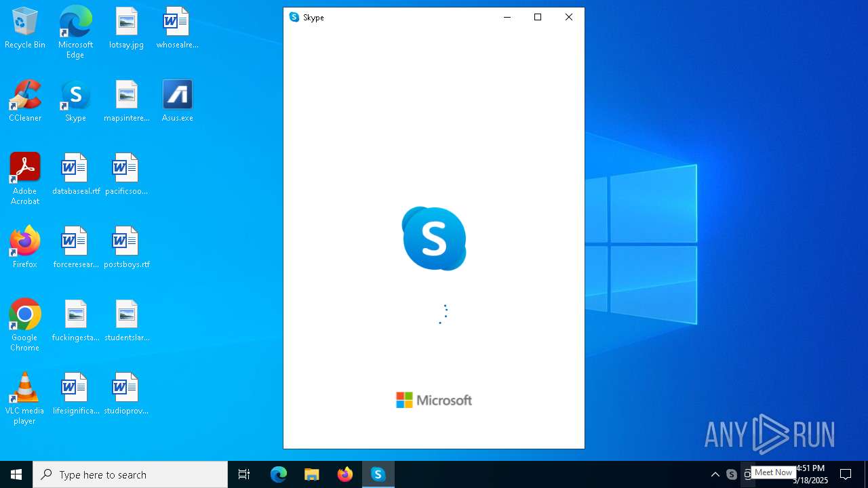Click the taskbar clock and date
868x488 pixels.
(810, 474)
